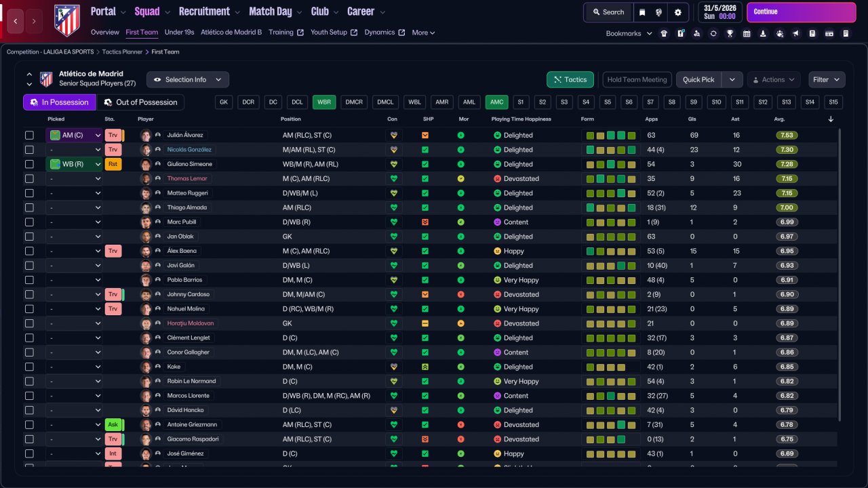This screenshot has height=488, width=868.
Task: Click the megaphone icon in bookmarks bar
Action: coord(796,33)
